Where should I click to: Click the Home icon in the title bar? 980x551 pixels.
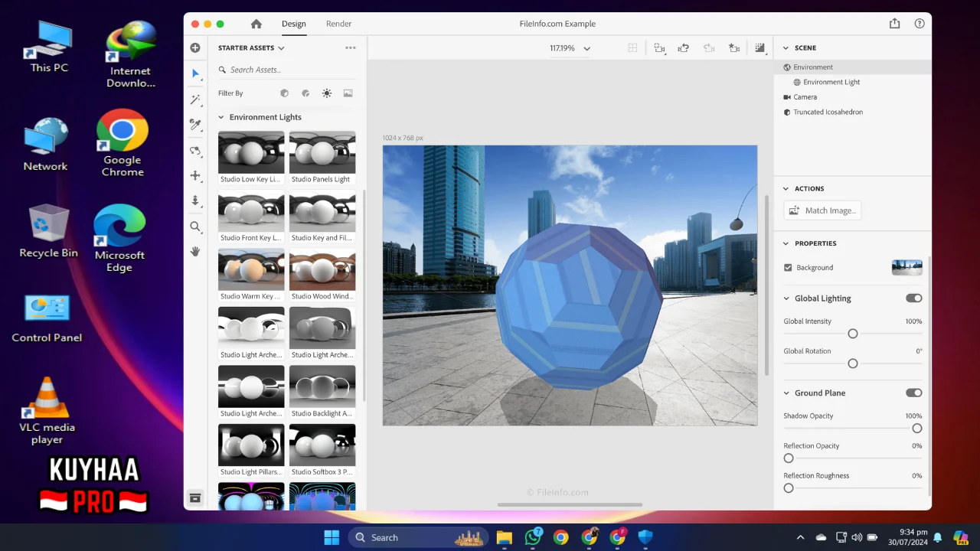pyautogui.click(x=256, y=24)
